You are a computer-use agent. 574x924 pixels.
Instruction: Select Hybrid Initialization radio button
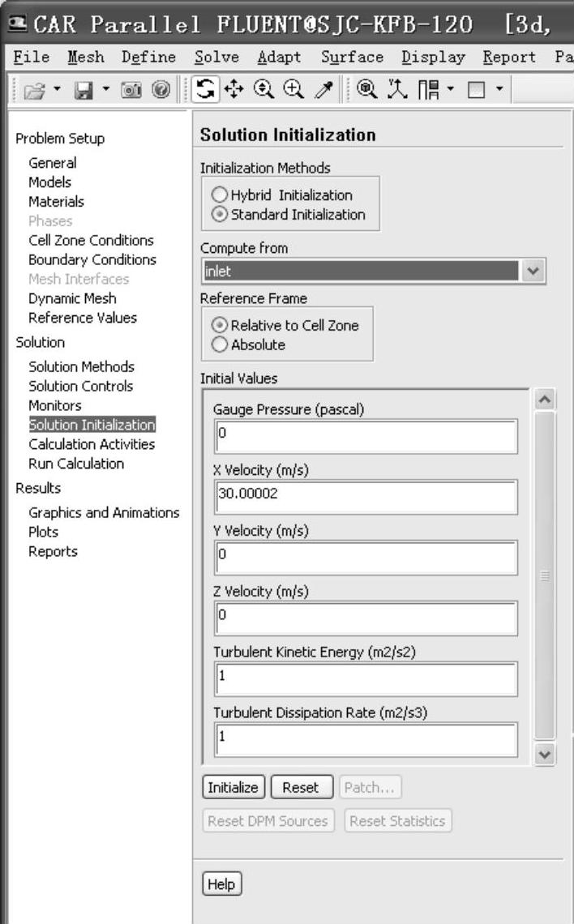(220, 195)
